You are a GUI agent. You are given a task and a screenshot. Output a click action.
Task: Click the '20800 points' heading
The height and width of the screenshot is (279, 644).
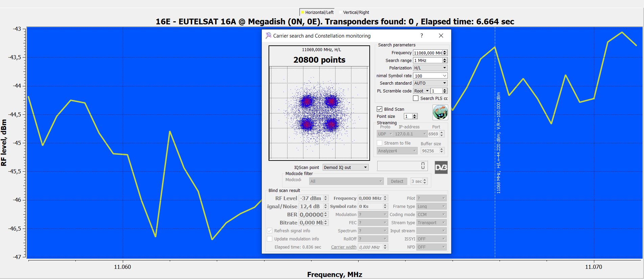319,60
